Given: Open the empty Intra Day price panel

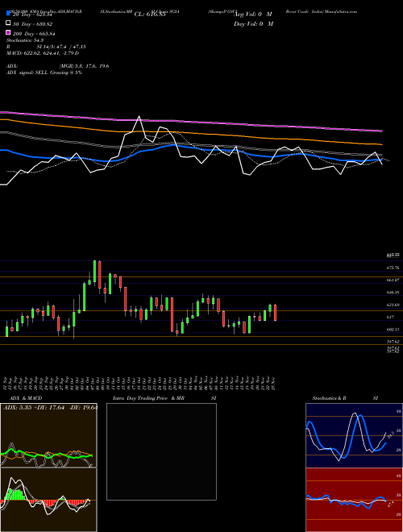Looking at the screenshot, I should point(161,451).
